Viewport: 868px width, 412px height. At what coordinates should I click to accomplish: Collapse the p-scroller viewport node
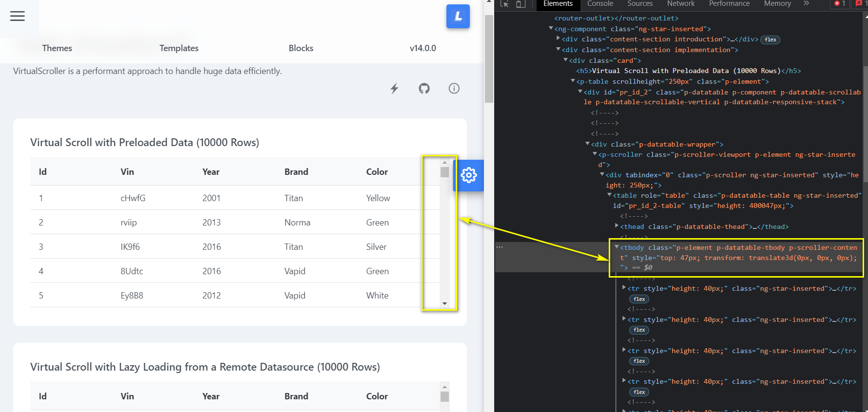(595, 154)
